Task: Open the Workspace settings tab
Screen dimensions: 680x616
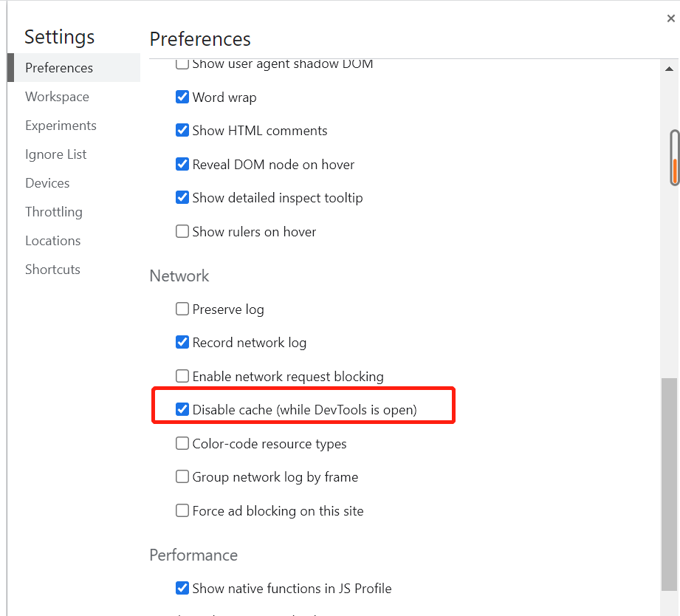Action: tap(57, 97)
